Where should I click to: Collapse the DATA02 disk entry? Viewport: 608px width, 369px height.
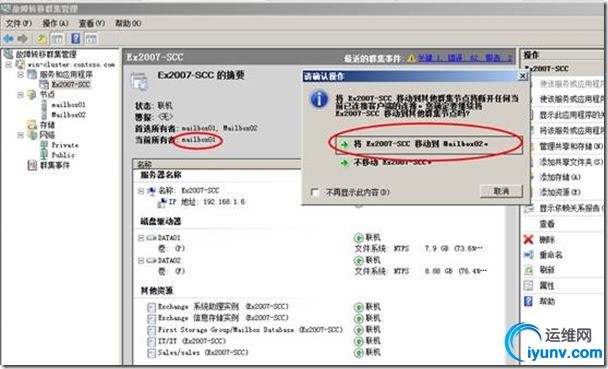[x=141, y=260]
